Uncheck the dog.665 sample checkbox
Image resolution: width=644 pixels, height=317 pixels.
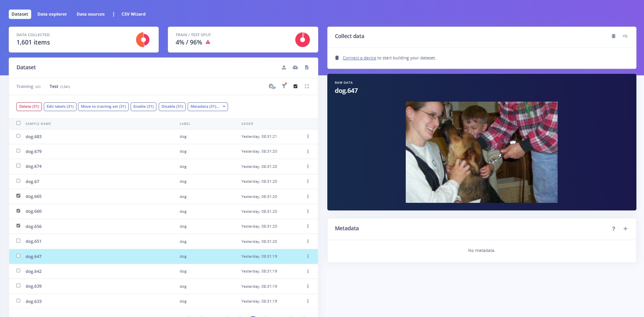(x=18, y=196)
